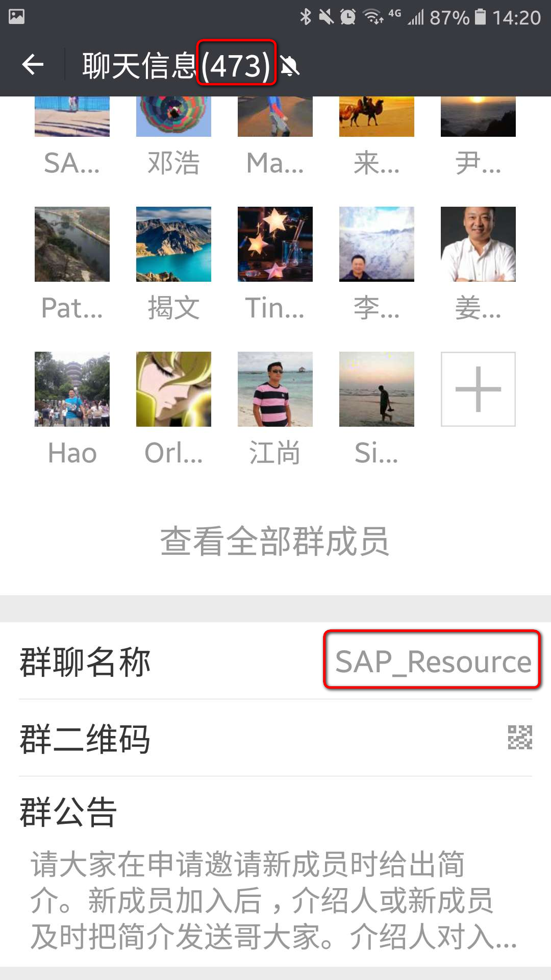Image resolution: width=551 pixels, height=980 pixels.
Task: Open Hao's member avatar
Action: (x=72, y=389)
